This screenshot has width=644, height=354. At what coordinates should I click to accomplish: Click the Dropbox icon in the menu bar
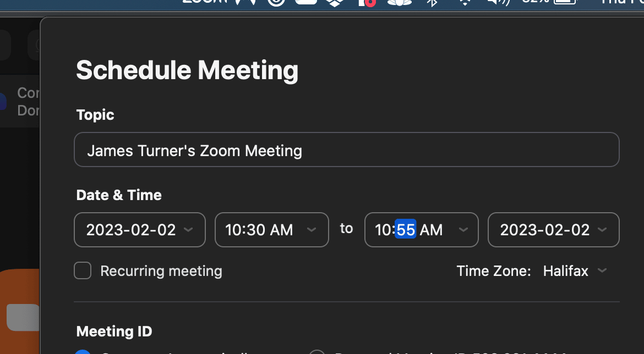(x=335, y=2)
